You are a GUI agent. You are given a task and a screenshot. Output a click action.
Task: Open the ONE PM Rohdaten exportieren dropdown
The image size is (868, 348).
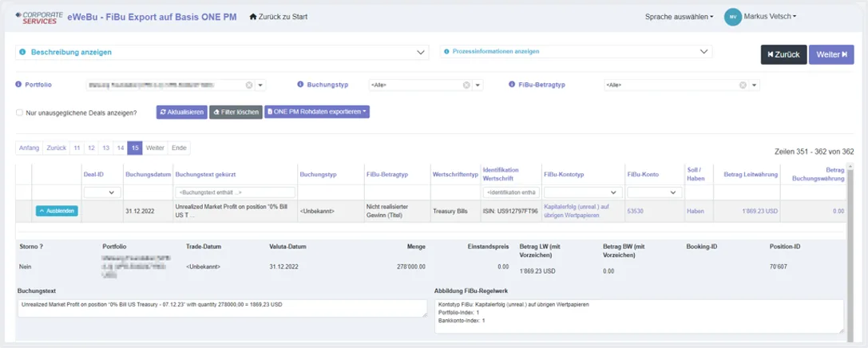[x=317, y=113]
